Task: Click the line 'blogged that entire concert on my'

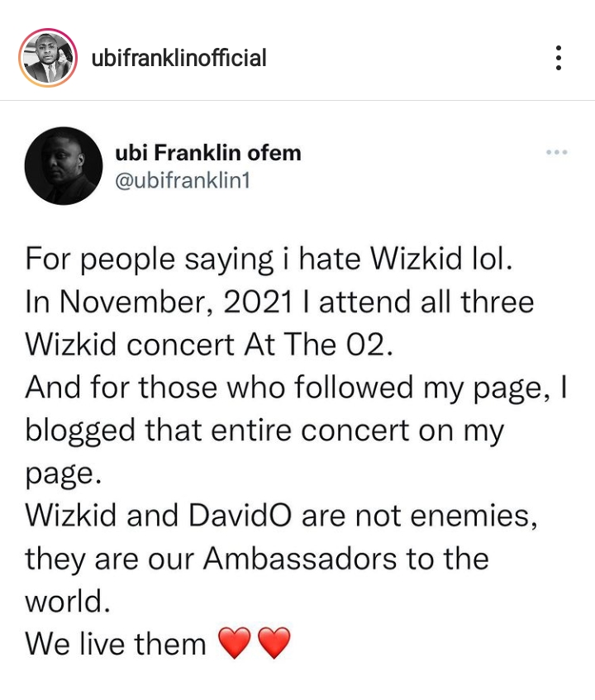Action: point(264,430)
